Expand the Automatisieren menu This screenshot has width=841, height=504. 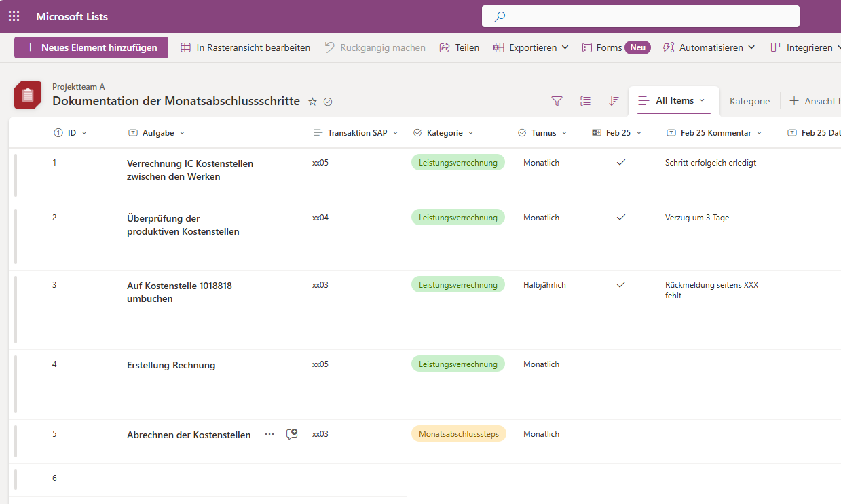pyautogui.click(x=709, y=47)
